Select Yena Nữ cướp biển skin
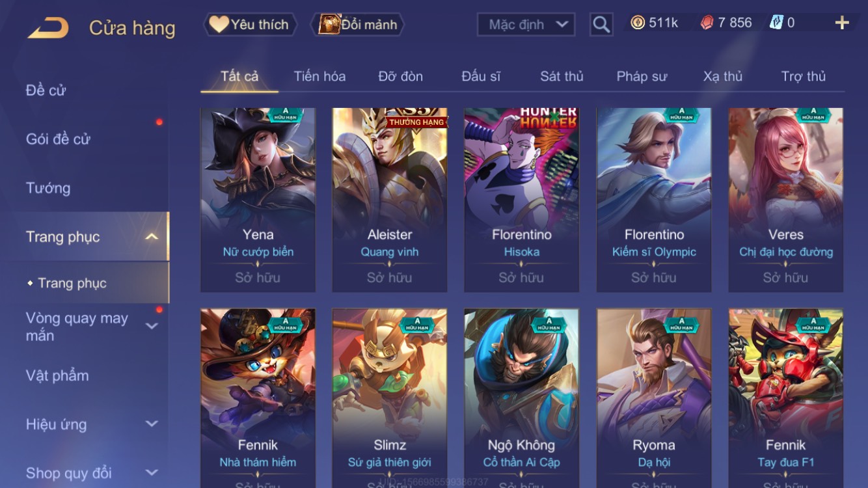The image size is (868, 488). (258, 200)
